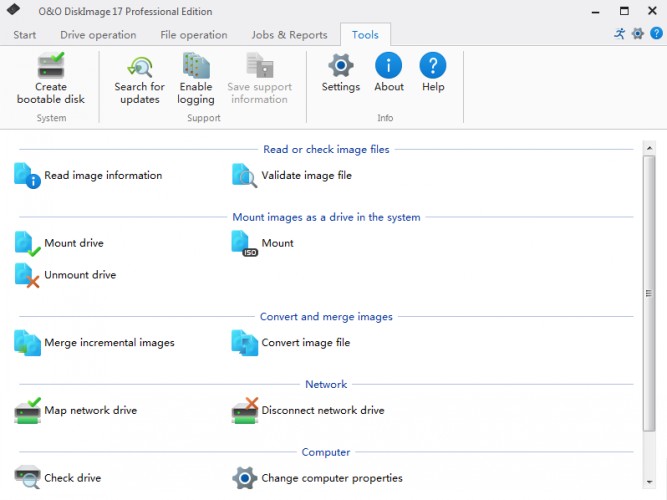Click the vertical scrollbar thumb
The image size is (667, 500).
(649, 292)
